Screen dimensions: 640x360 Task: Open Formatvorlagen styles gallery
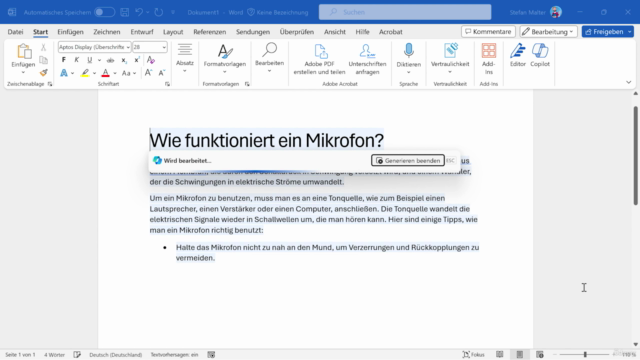(x=225, y=59)
